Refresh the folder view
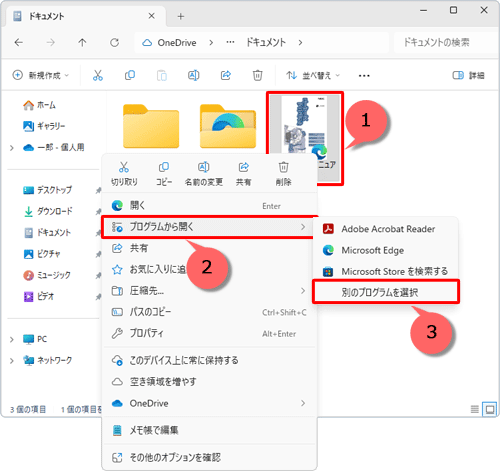Viewport: 500px width, 471px height. coord(114,42)
